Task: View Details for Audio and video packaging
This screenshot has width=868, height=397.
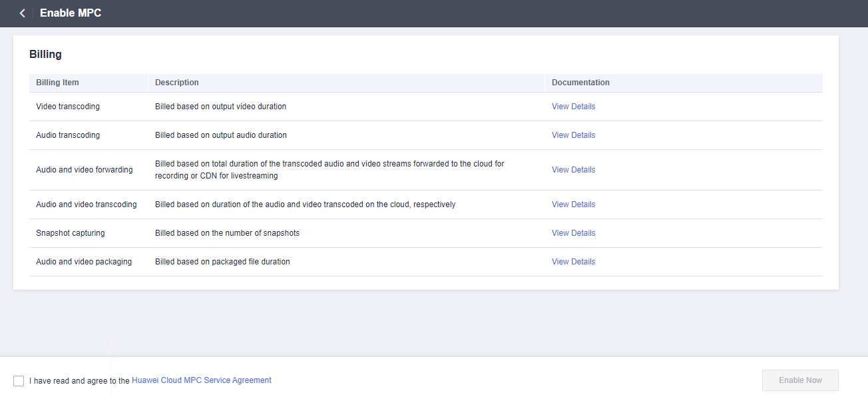Action: (x=573, y=262)
